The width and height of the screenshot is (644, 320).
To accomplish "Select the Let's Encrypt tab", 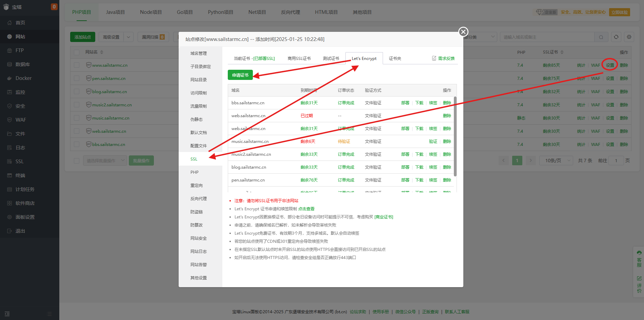I will [364, 58].
